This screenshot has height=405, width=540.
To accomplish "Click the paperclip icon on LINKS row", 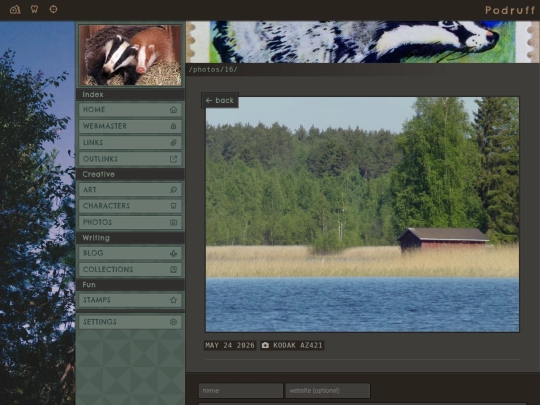I will click(173, 143).
